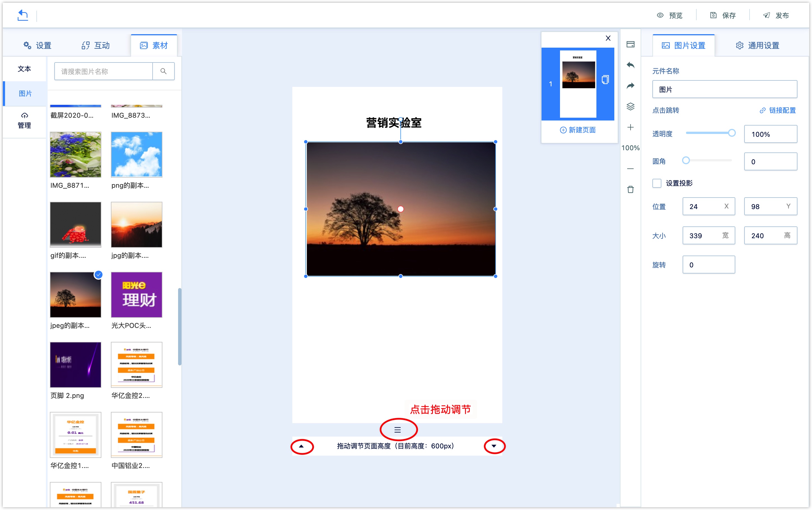Switch to the 图片设置 tab

point(684,45)
